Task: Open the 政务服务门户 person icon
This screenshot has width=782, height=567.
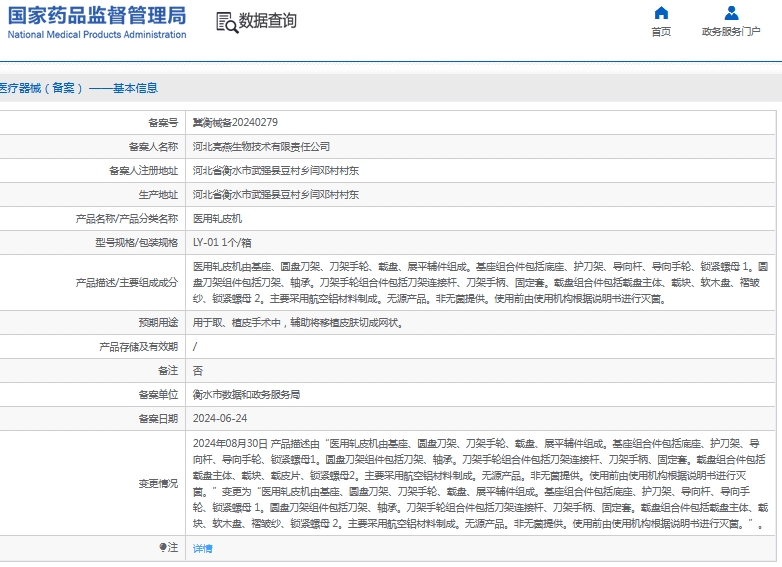Action: click(x=731, y=12)
